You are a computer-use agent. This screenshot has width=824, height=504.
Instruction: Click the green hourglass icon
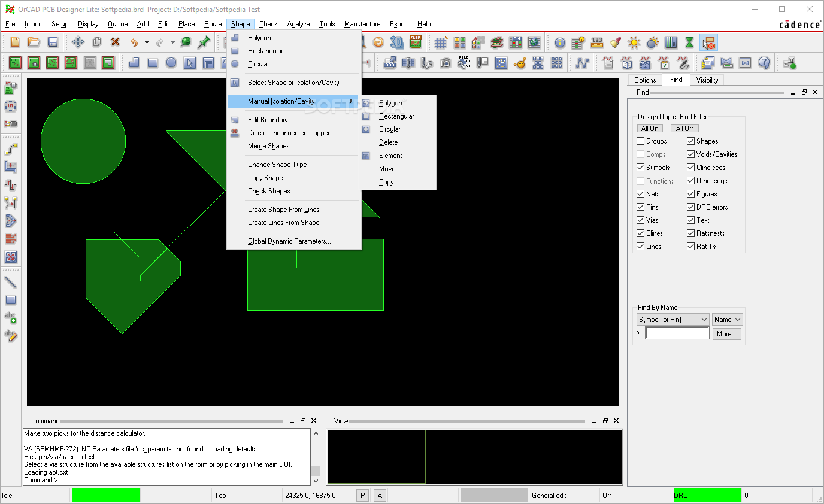689,42
